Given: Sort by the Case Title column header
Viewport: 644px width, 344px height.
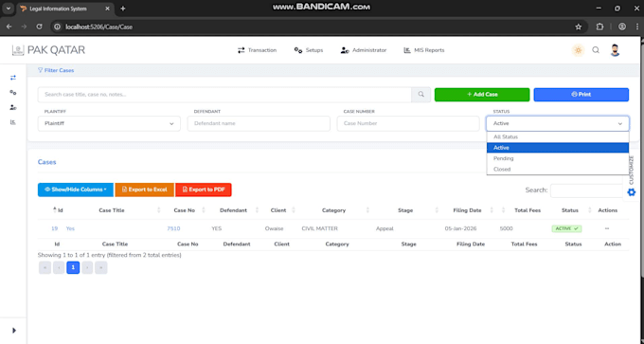Looking at the screenshot, I should click(x=112, y=210).
